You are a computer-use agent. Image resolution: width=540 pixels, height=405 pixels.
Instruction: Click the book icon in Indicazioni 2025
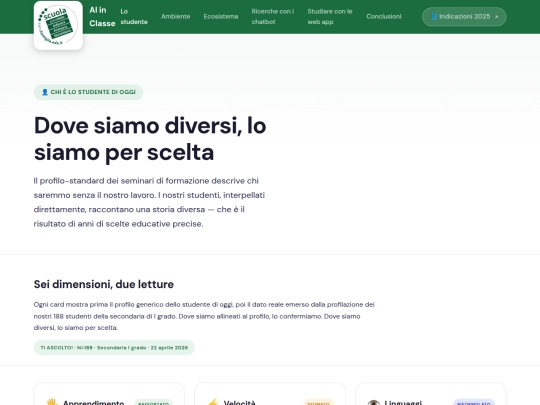click(434, 17)
